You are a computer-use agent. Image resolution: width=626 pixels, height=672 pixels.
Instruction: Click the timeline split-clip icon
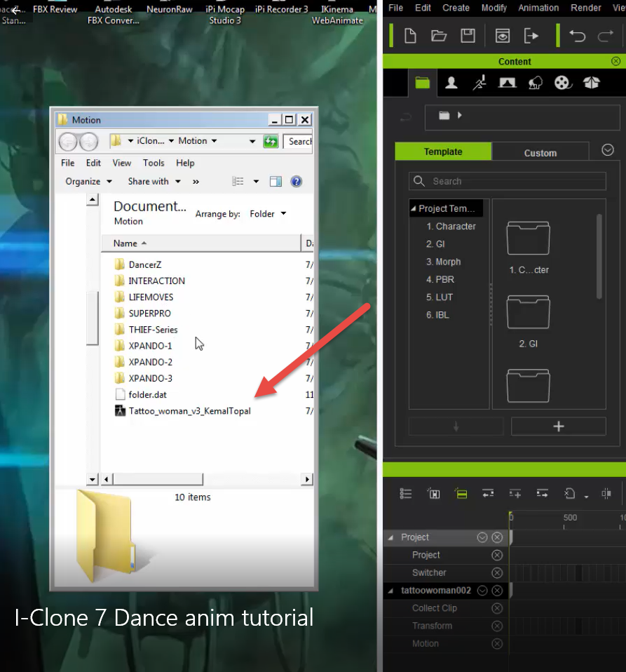tap(606, 494)
